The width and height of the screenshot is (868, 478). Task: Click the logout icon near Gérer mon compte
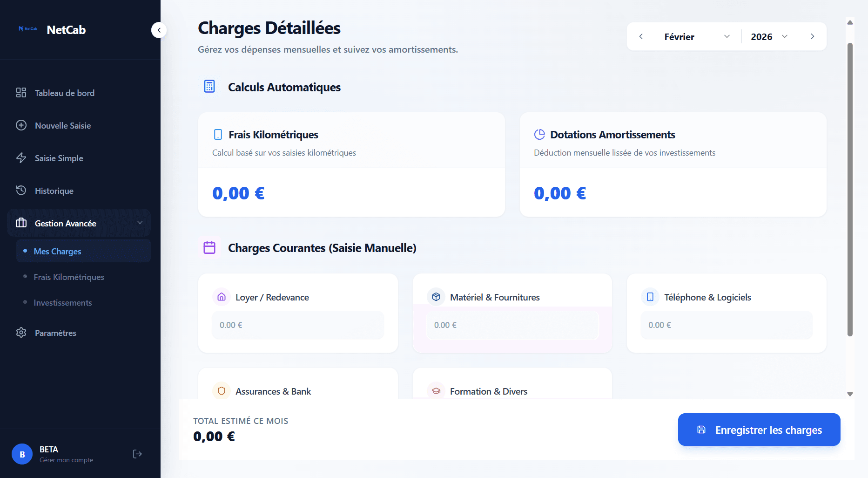click(x=137, y=453)
